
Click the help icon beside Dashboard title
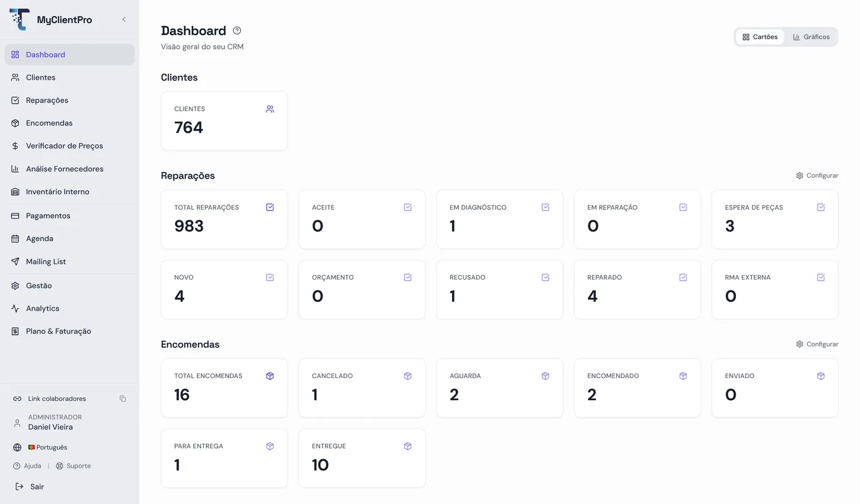[x=237, y=31]
